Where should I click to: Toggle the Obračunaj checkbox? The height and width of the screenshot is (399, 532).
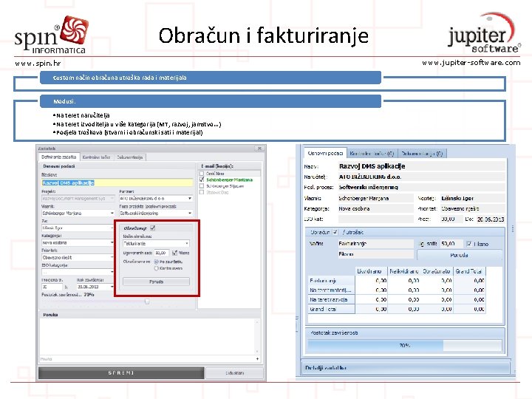[153, 228]
